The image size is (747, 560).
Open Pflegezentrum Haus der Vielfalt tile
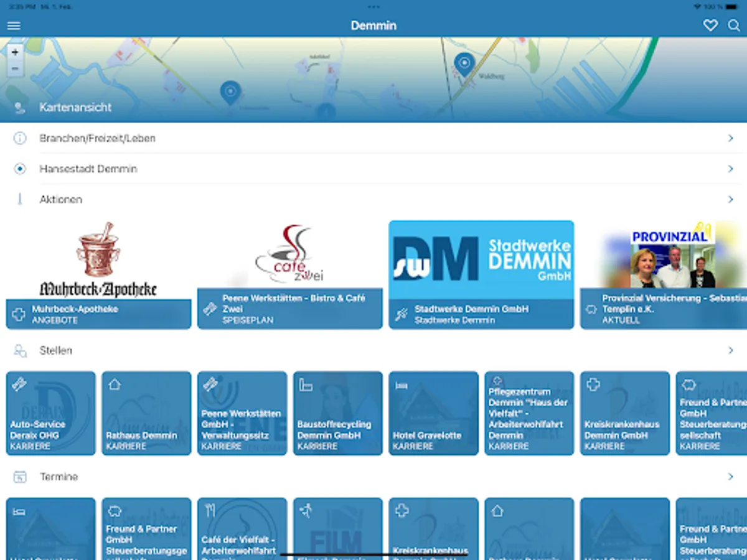[529, 413]
